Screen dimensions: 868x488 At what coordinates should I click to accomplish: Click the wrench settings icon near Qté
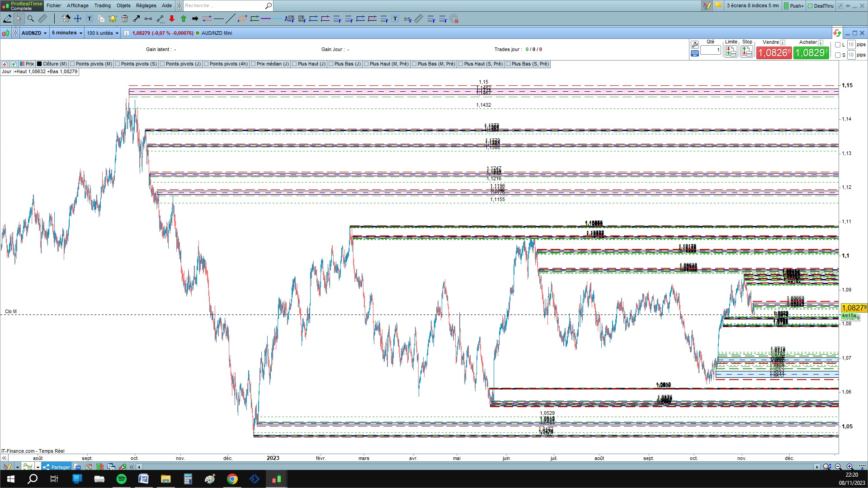coord(695,44)
